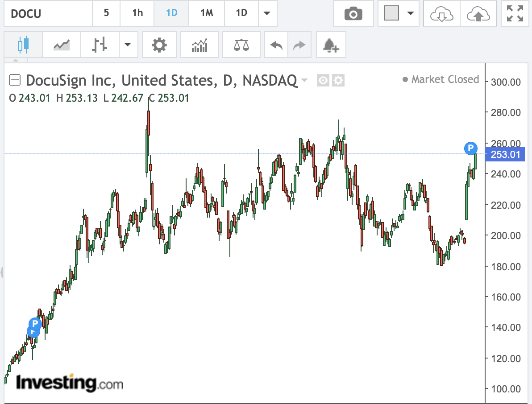
Task: Select the 1M interval
Action: coord(207,13)
